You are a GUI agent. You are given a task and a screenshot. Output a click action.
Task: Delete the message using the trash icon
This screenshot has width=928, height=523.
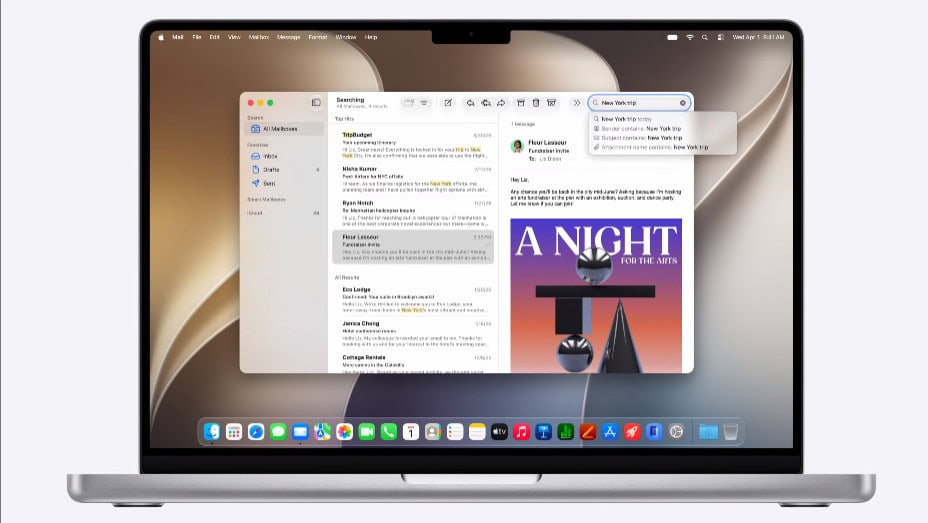pyautogui.click(x=536, y=103)
